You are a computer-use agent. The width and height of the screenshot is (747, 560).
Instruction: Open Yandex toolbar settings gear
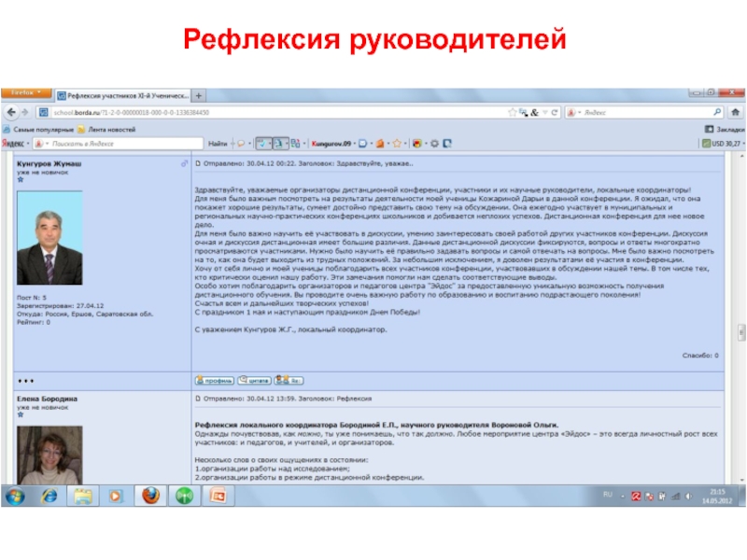[434, 144]
